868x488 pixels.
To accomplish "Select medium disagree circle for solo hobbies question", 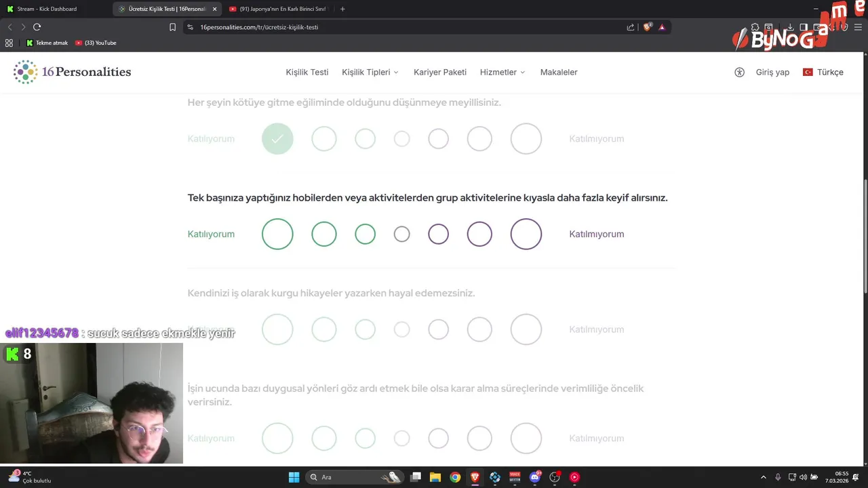I will (x=479, y=234).
